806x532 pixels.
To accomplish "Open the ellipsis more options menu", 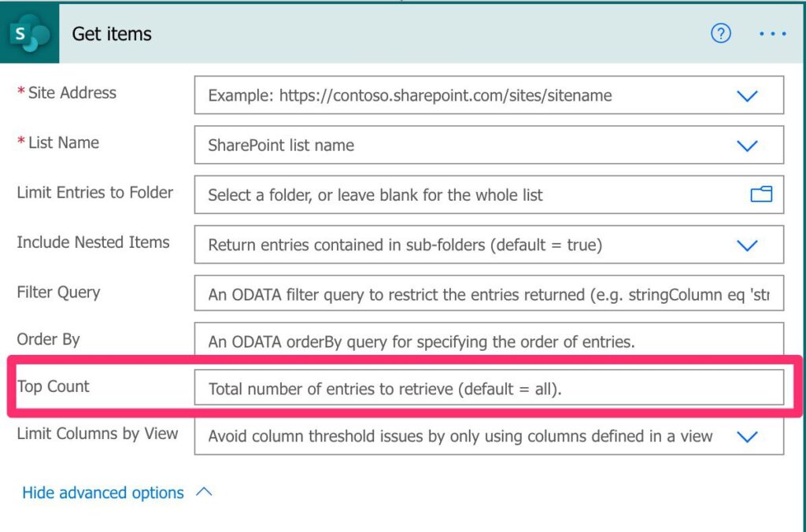I will click(772, 34).
